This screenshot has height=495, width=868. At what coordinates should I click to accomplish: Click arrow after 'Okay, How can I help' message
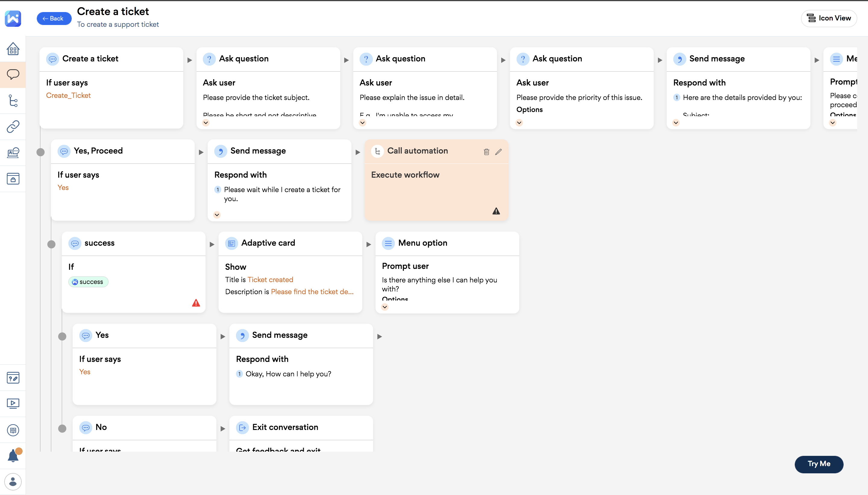tap(379, 337)
